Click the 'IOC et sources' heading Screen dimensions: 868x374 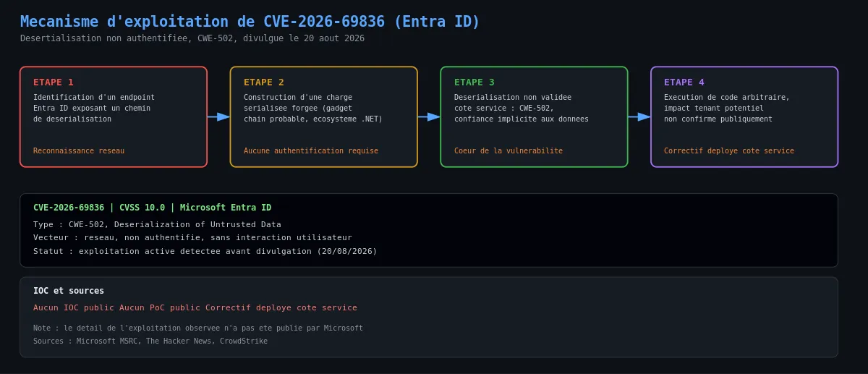coord(69,291)
